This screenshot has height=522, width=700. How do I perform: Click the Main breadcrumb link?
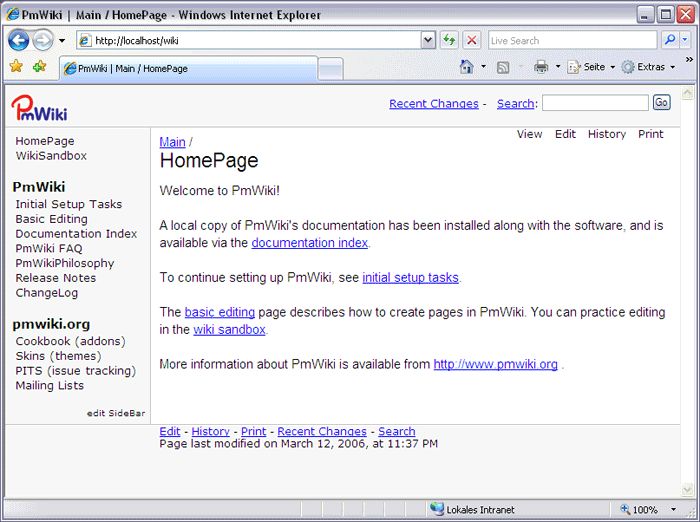172,142
